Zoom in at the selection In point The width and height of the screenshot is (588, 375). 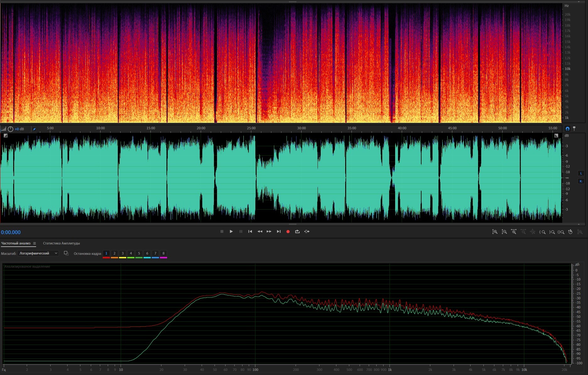point(542,232)
